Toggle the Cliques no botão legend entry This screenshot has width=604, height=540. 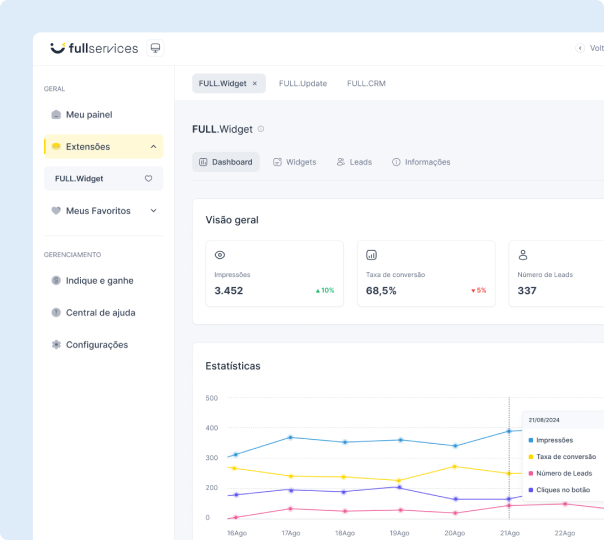point(562,490)
